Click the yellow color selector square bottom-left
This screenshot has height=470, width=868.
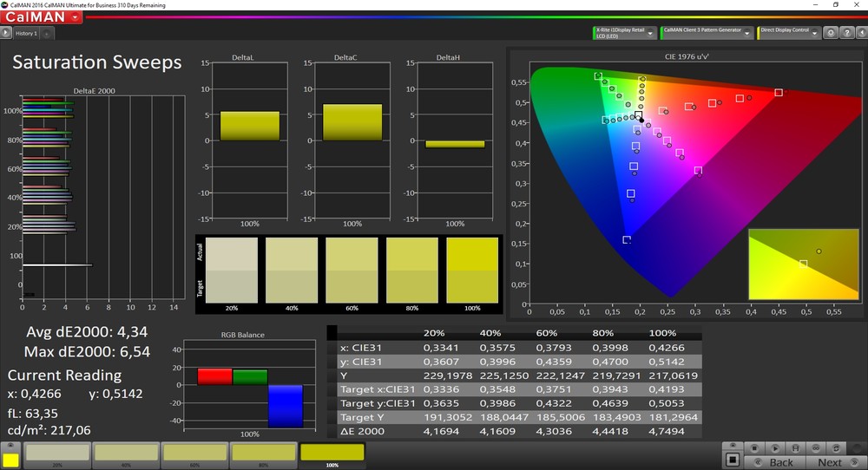pyautogui.click(x=10, y=460)
